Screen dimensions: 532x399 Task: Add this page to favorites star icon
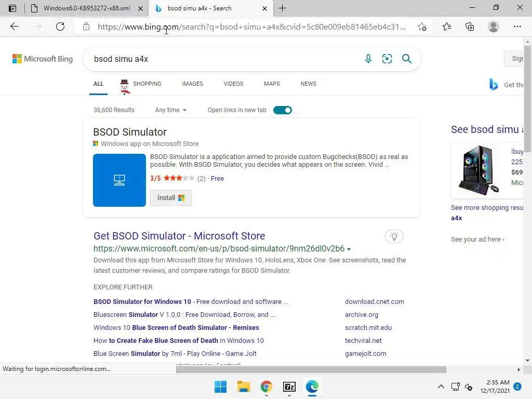pos(422,27)
